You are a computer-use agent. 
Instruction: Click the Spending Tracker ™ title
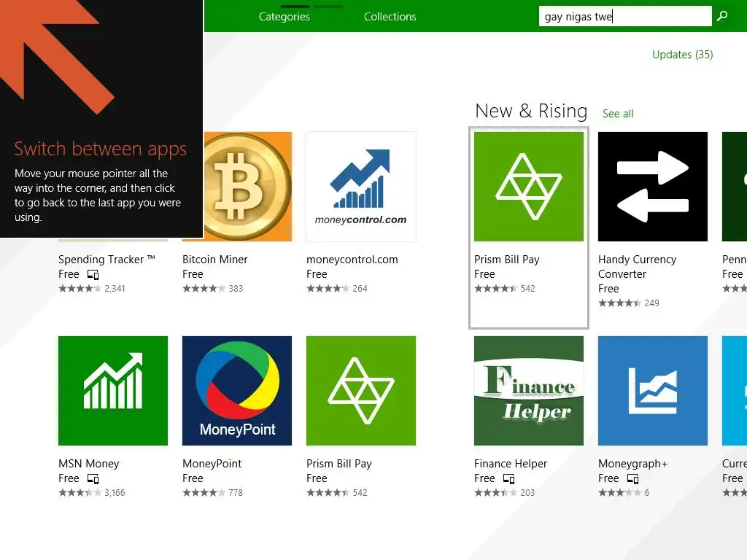point(107,260)
